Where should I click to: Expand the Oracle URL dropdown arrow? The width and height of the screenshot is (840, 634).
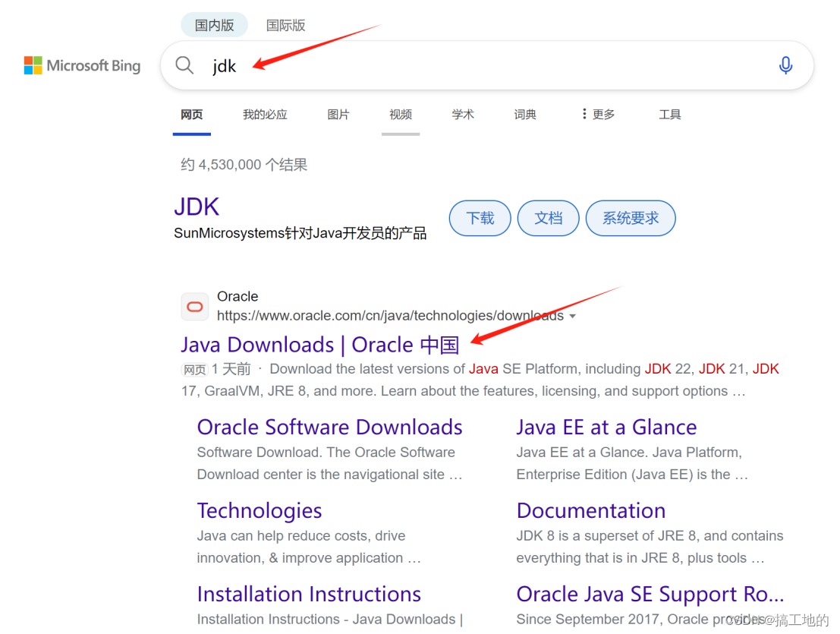click(x=573, y=316)
